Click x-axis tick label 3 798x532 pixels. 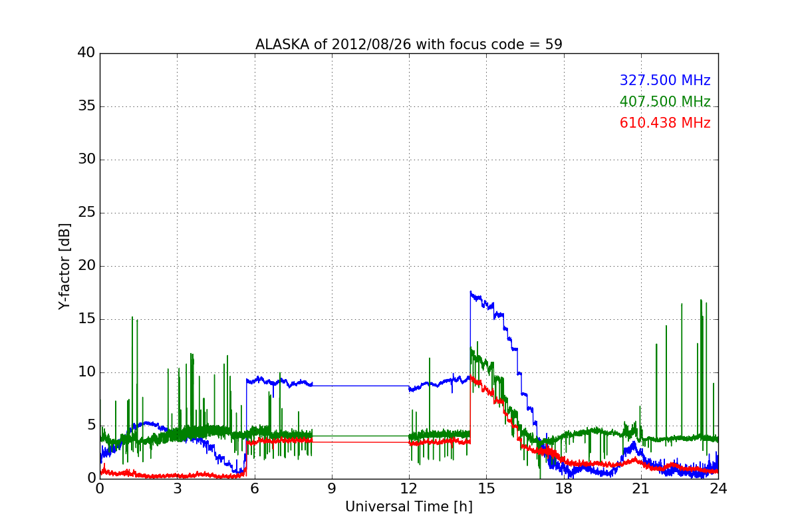tap(177, 488)
